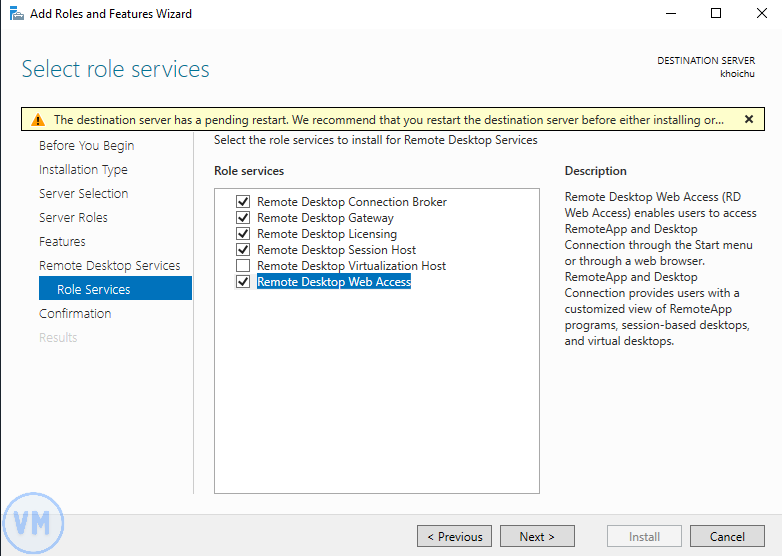This screenshot has width=782, height=556.
Task: Dismiss the pending restart warning banner
Action: tap(748, 119)
